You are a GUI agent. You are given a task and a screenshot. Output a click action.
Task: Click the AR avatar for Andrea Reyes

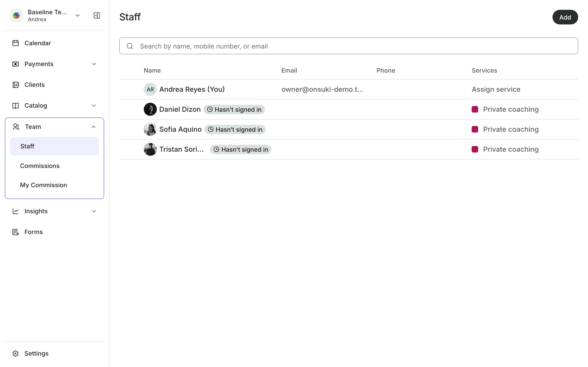(150, 89)
